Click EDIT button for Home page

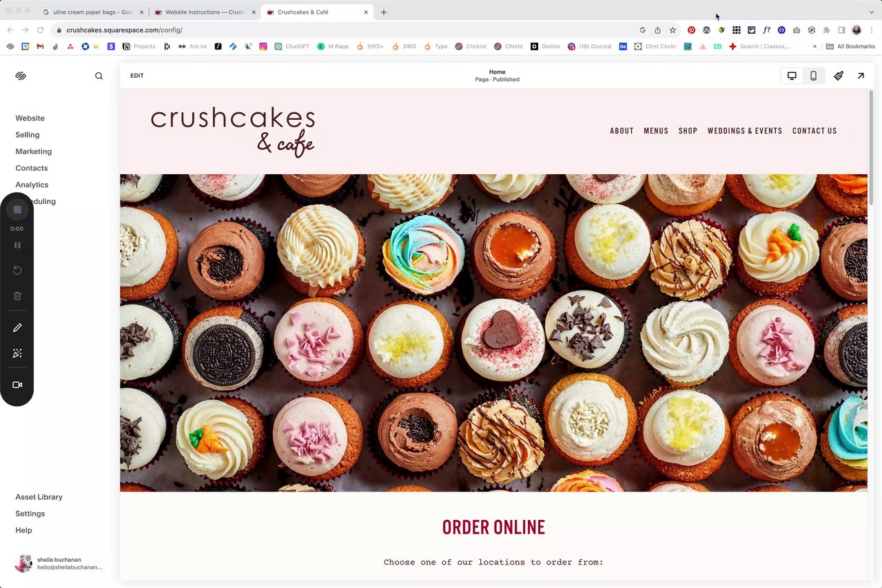pos(137,76)
